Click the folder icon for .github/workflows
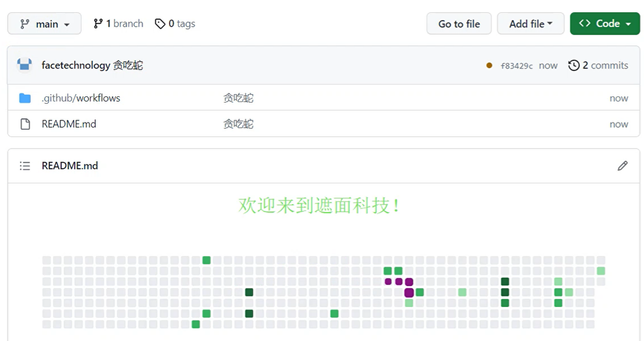 click(25, 98)
